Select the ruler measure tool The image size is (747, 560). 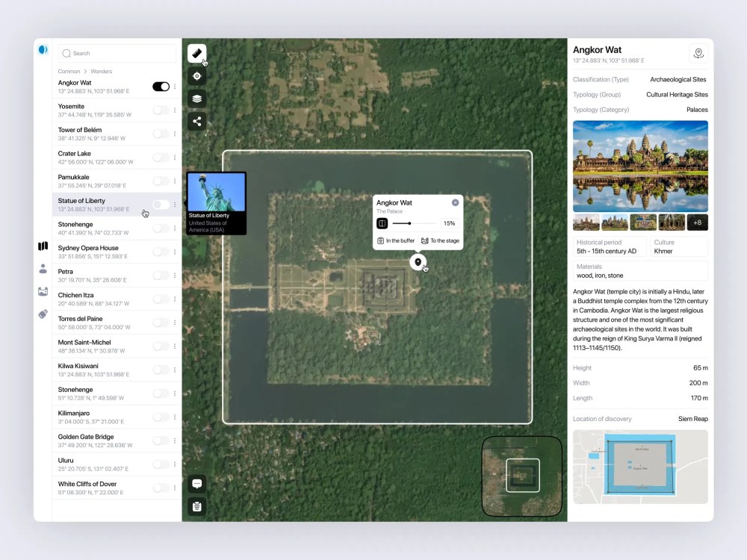(196, 53)
